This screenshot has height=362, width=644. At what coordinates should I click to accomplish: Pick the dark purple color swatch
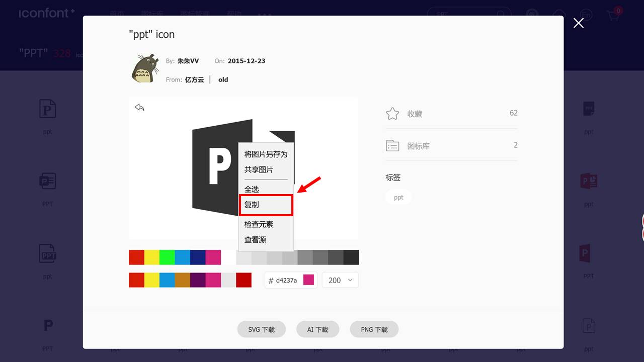pyautogui.click(x=198, y=280)
